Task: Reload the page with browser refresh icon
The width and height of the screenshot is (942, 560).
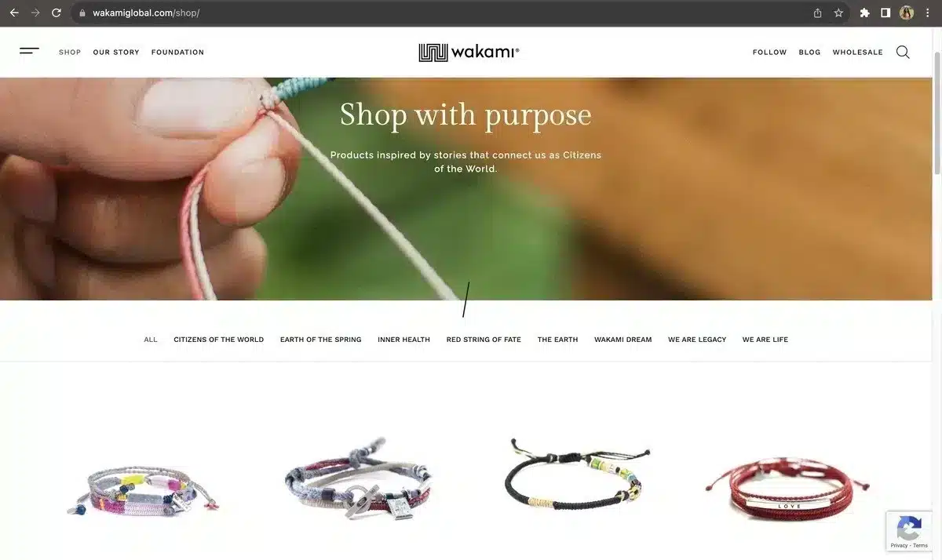Action: [57, 13]
